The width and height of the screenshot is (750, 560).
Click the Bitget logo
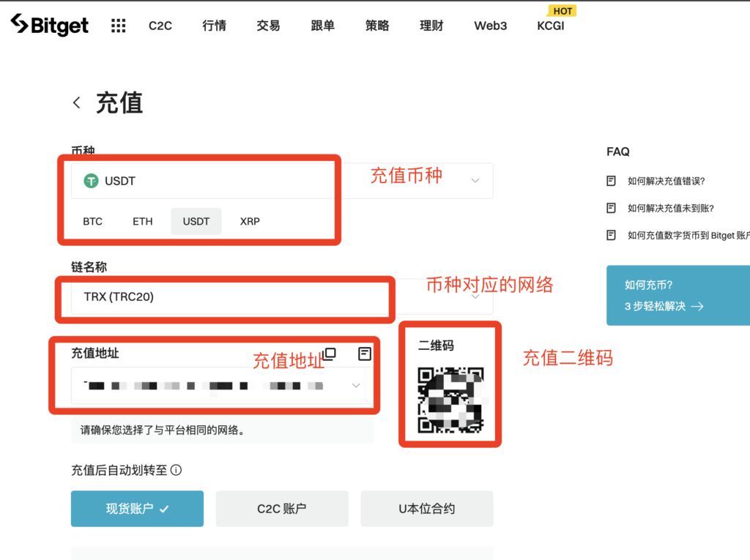point(50,26)
